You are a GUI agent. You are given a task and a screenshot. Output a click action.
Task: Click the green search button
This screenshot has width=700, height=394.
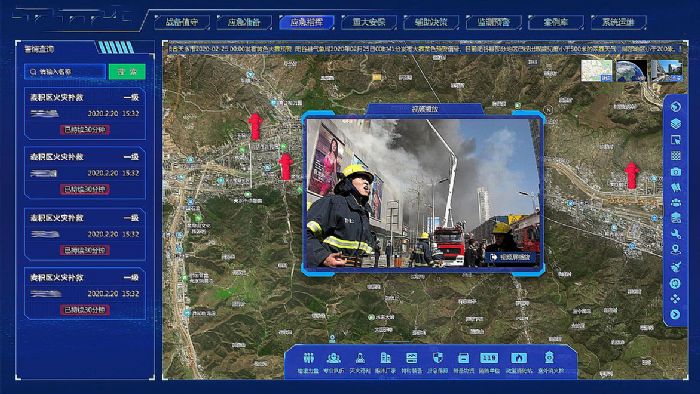point(127,71)
